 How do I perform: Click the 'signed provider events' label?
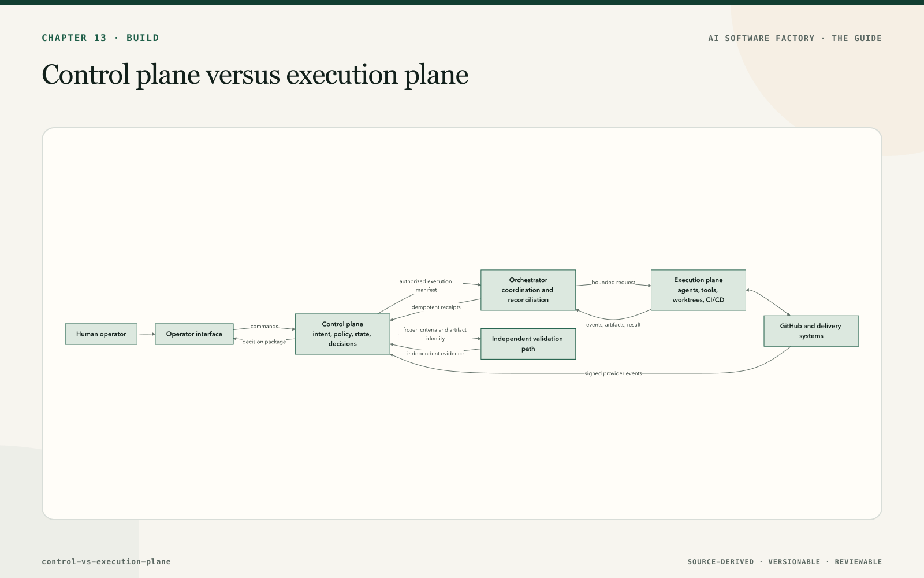[x=613, y=373]
